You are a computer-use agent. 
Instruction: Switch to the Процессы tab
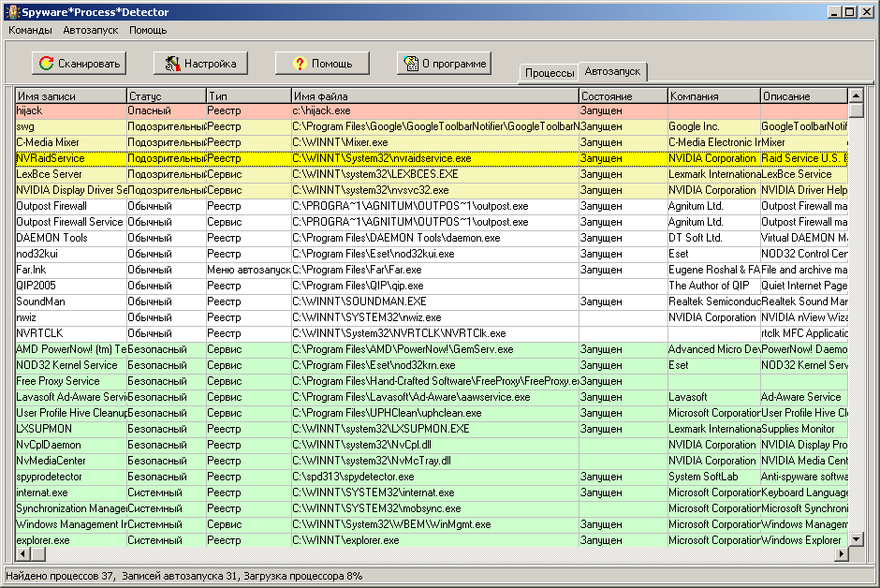tap(550, 73)
